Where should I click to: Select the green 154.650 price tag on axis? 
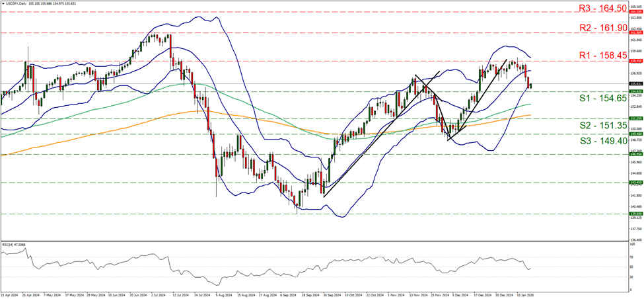[x=635, y=91]
